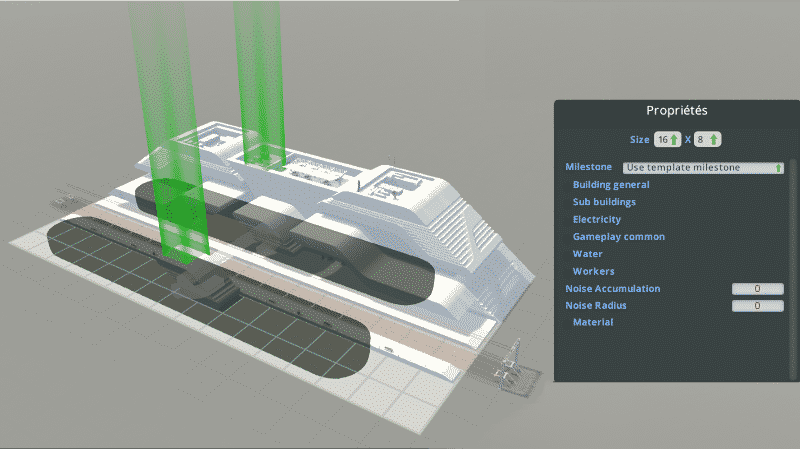Show the Workers settings group

click(x=593, y=271)
